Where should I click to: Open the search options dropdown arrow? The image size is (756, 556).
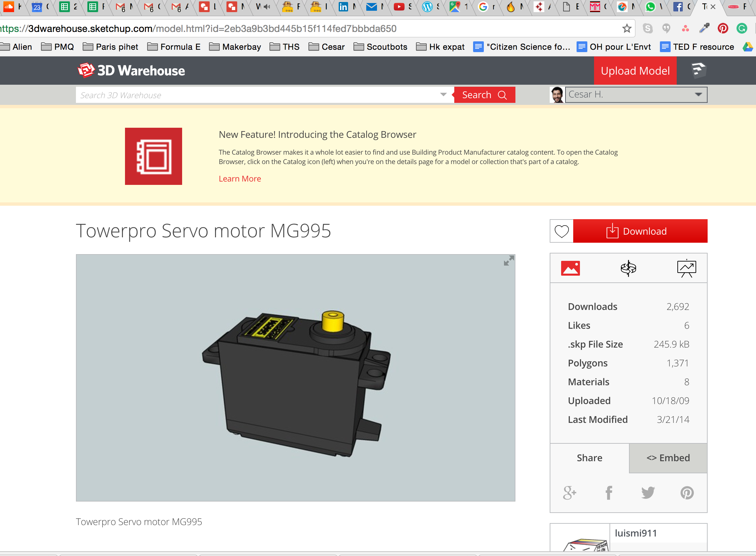(444, 94)
